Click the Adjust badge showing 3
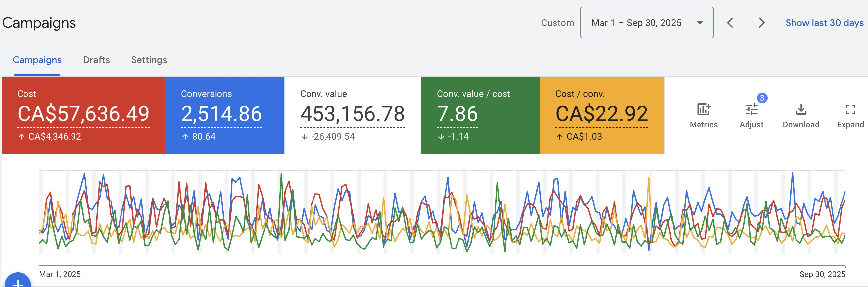Image resolution: width=868 pixels, height=287 pixels. tap(762, 98)
